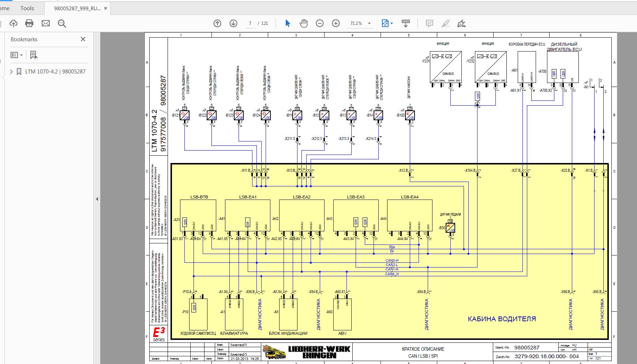Open bookmarks options menu dropdown
This screenshot has width=637, height=364.
coord(17,55)
